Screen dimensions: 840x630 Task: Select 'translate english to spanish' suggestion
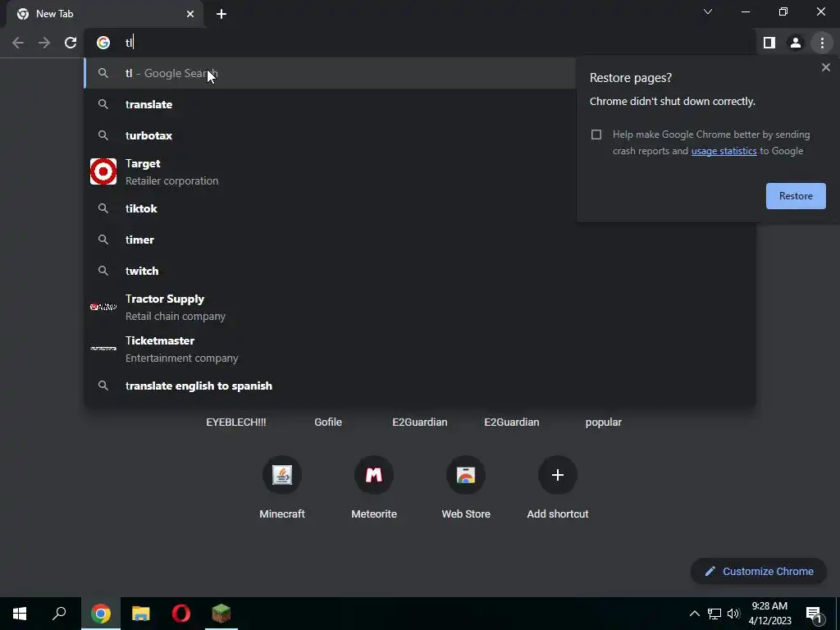420,386
